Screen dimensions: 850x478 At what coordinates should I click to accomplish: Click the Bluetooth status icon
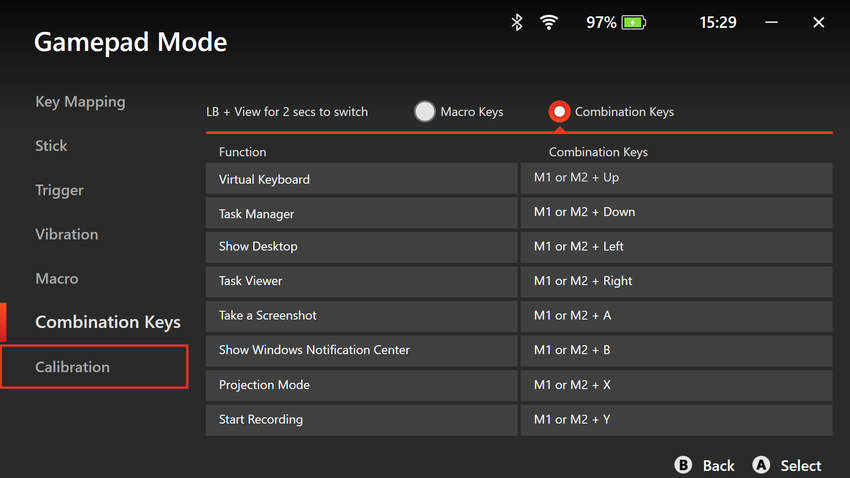click(517, 22)
